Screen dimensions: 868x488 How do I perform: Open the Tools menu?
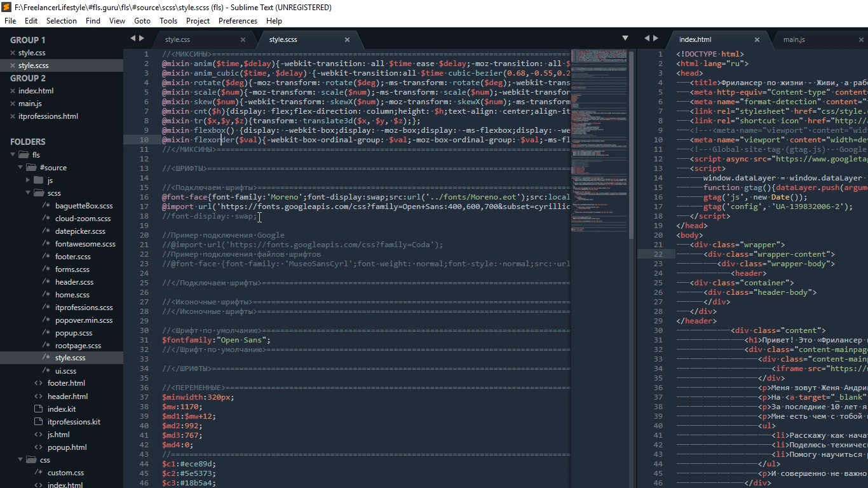pos(168,21)
